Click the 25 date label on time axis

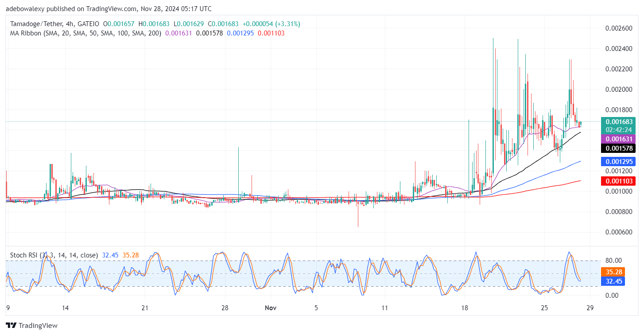click(x=544, y=308)
